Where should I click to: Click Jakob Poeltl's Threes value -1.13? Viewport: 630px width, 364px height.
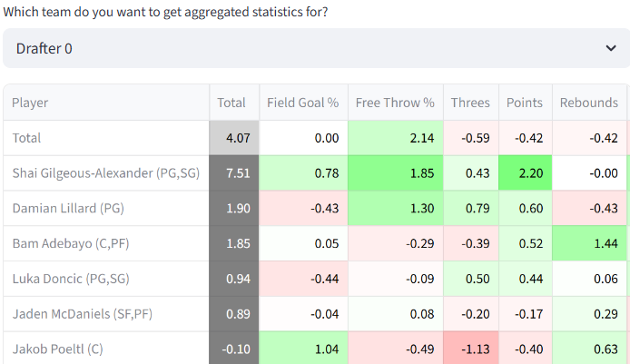(x=470, y=349)
